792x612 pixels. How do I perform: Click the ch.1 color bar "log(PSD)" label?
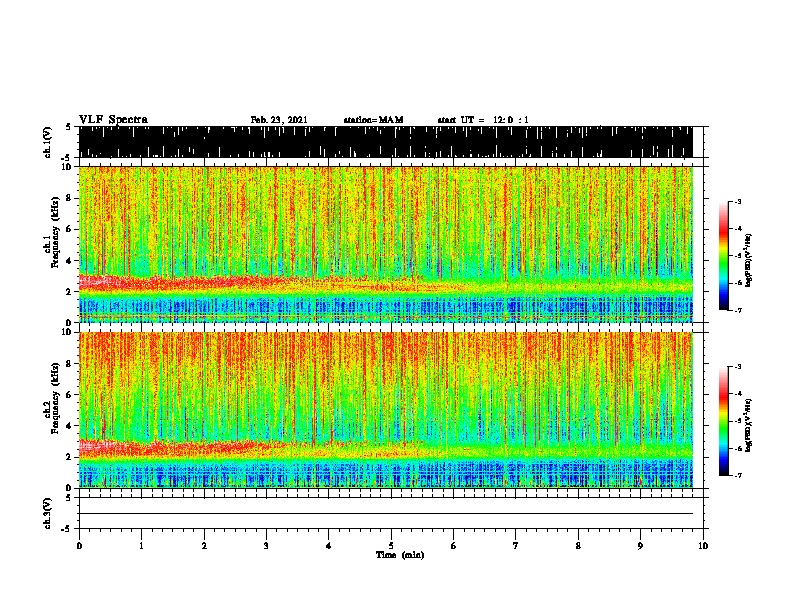[x=749, y=261]
